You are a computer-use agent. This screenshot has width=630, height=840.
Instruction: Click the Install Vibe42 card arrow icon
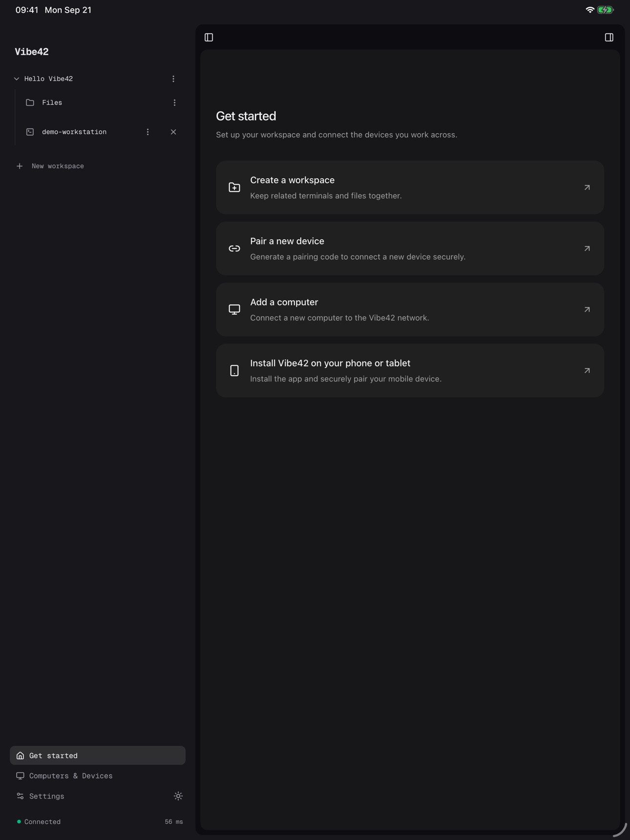pyautogui.click(x=587, y=371)
